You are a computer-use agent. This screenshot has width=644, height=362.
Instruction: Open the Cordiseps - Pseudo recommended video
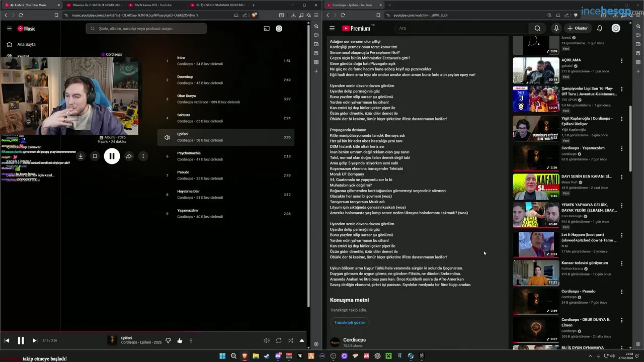(536, 301)
